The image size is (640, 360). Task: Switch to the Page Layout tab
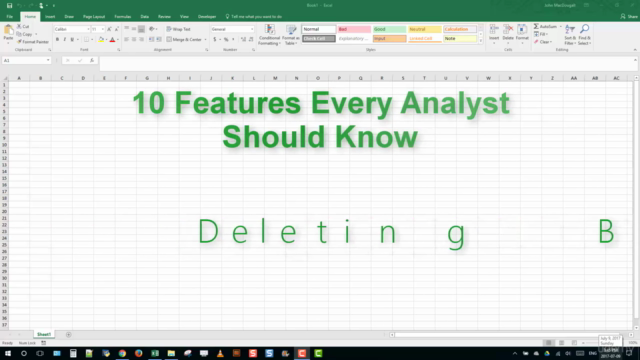94,17
